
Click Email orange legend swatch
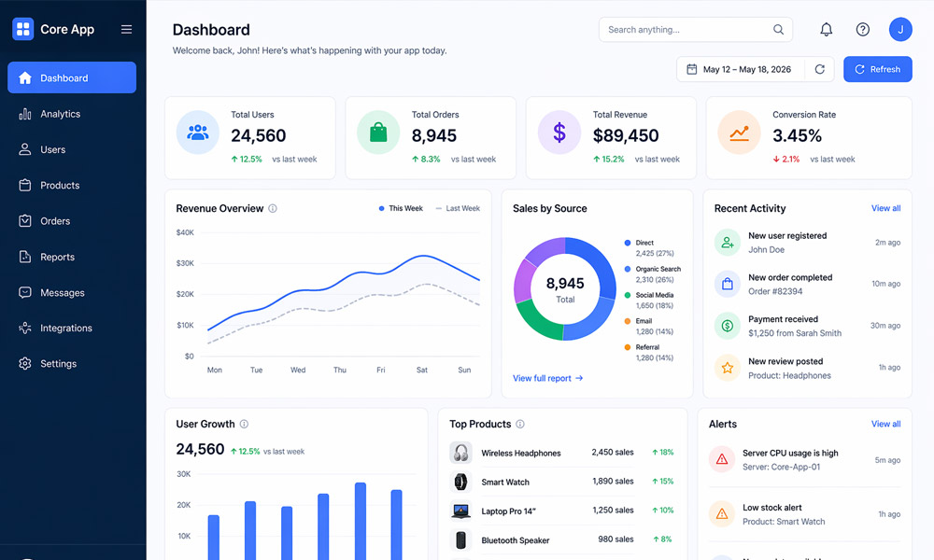(x=628, y=321)
